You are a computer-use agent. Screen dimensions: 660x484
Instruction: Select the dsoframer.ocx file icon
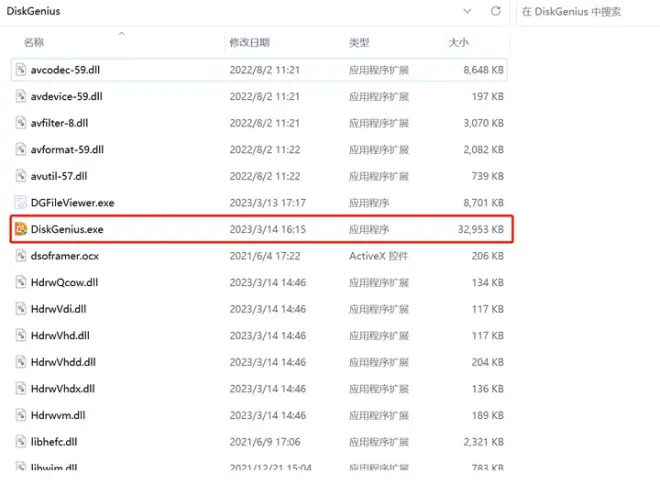pos(21,256)
